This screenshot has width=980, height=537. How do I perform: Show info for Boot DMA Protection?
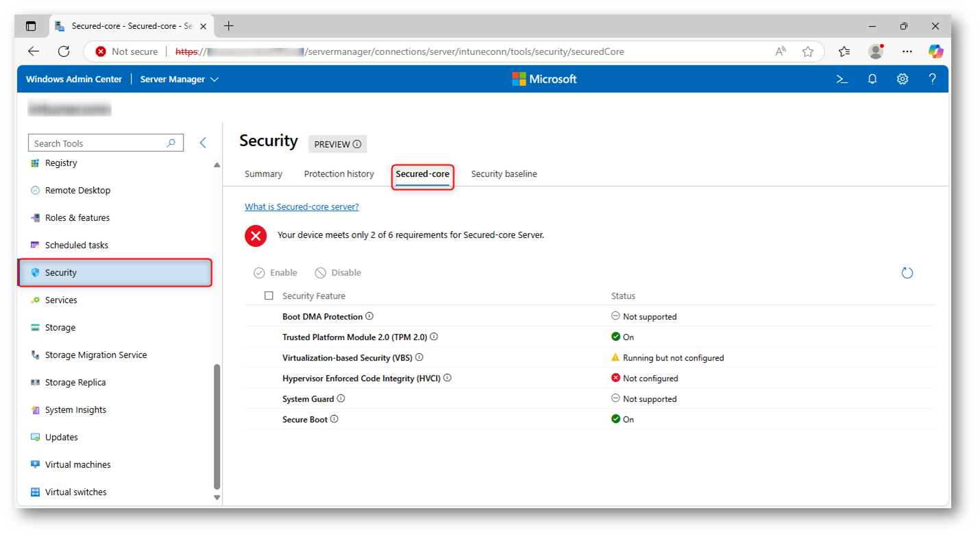369,316
